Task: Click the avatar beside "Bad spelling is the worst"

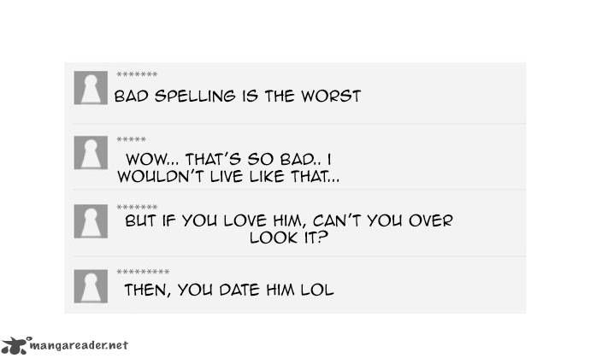Action: (90, 88)
